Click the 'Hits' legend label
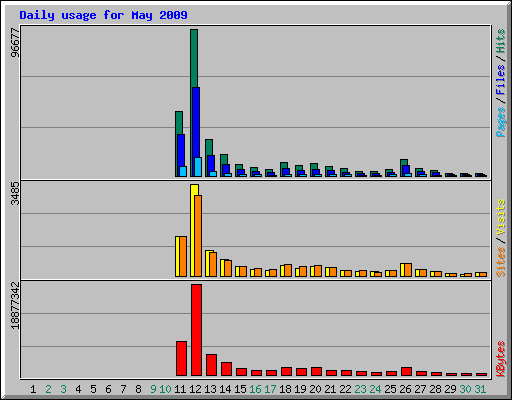 pyautogui.click(x=501, y=41)
